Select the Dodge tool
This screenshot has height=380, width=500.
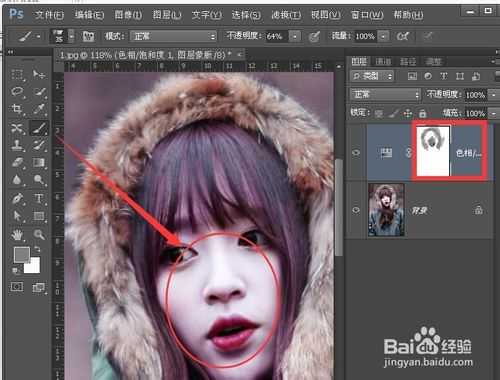point(39,180)
